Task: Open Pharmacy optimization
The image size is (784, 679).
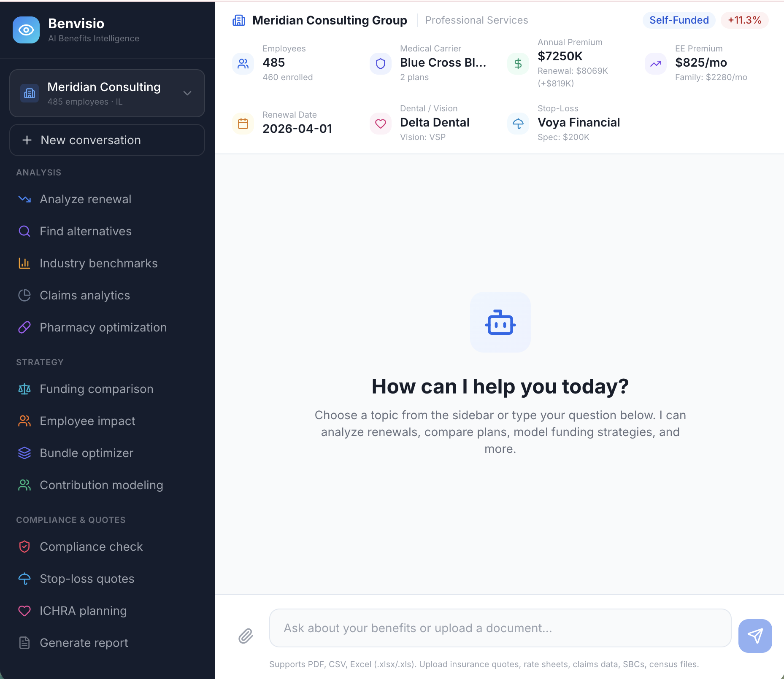Action: click(107, 327)
